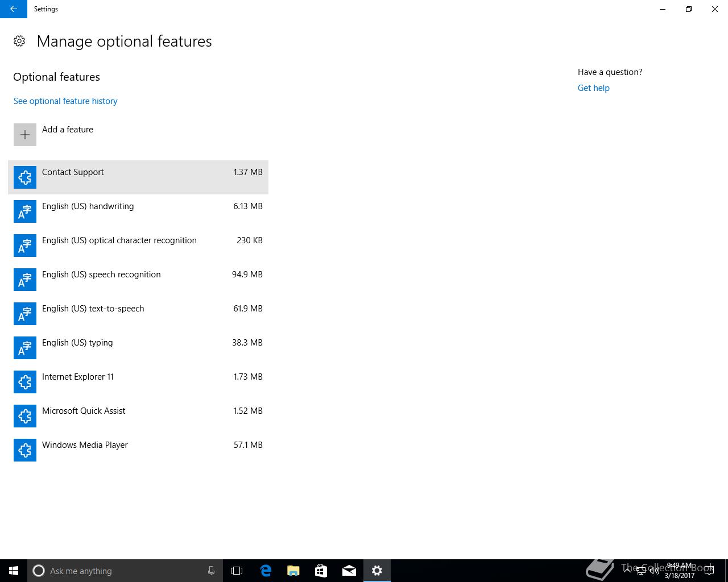Click the Settings title in the title bar
This screenshot has width=728, height=582.
46,9
